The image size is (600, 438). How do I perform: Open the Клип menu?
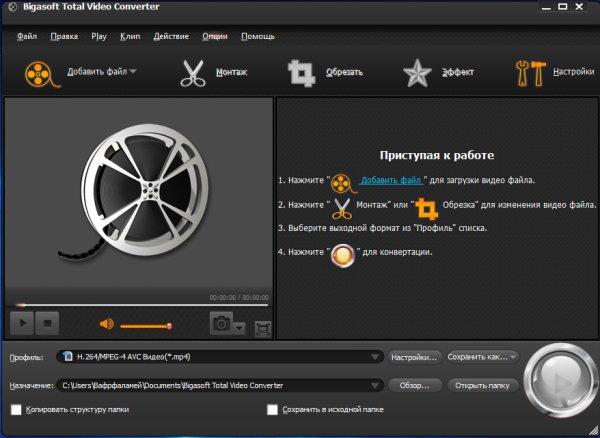130,37
